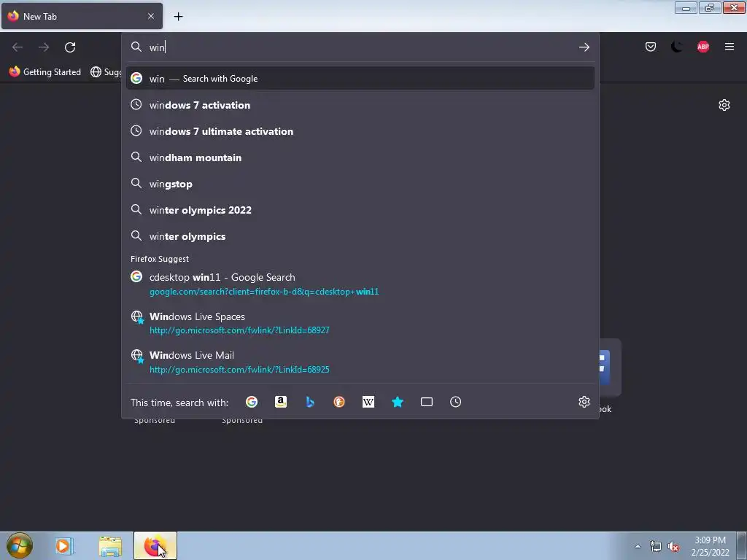Screen dimensions: 747x560
Task: Reload the page with the refresh icon
Action: tap(70, 47)
